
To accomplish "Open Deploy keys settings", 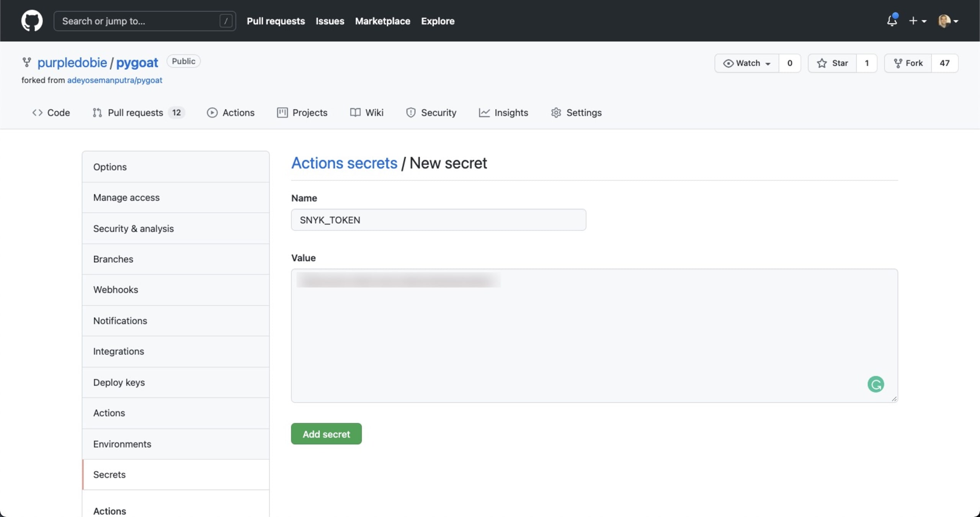I will (176, 383).
